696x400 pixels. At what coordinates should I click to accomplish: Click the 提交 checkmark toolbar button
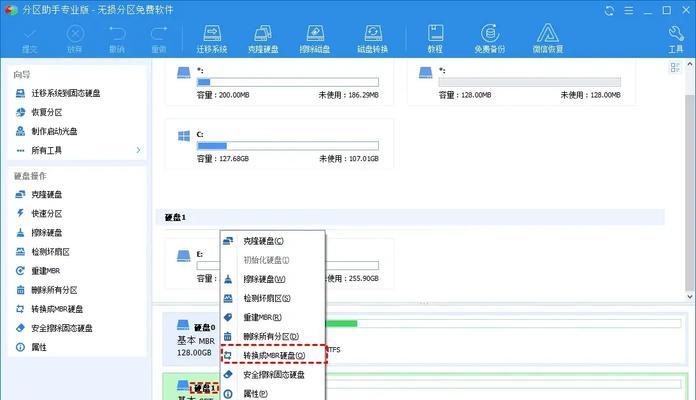click(30, 40)
